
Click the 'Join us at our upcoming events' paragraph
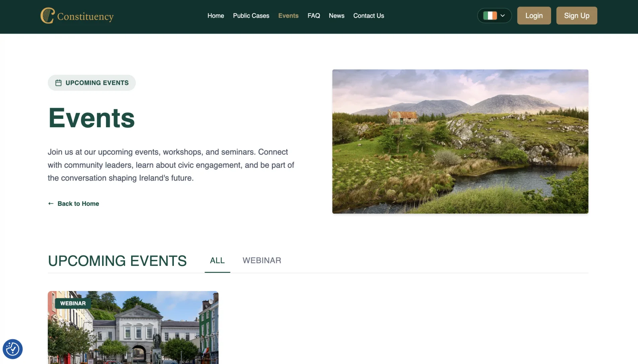pos(171,165)
